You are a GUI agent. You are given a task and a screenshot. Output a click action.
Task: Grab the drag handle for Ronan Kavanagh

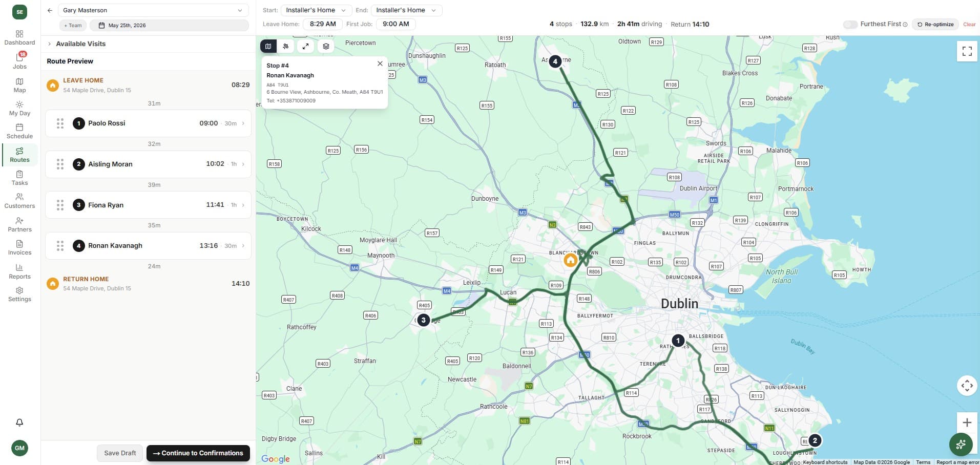tap(60, 246)
